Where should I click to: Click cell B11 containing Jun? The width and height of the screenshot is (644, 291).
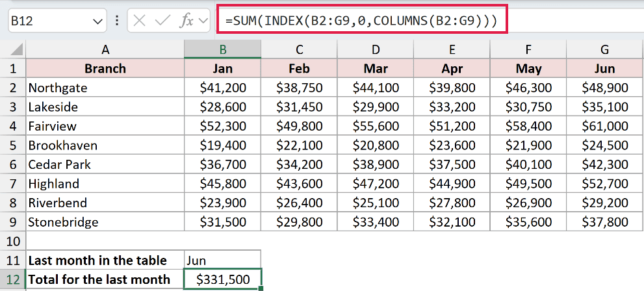(x=223, y=260)
